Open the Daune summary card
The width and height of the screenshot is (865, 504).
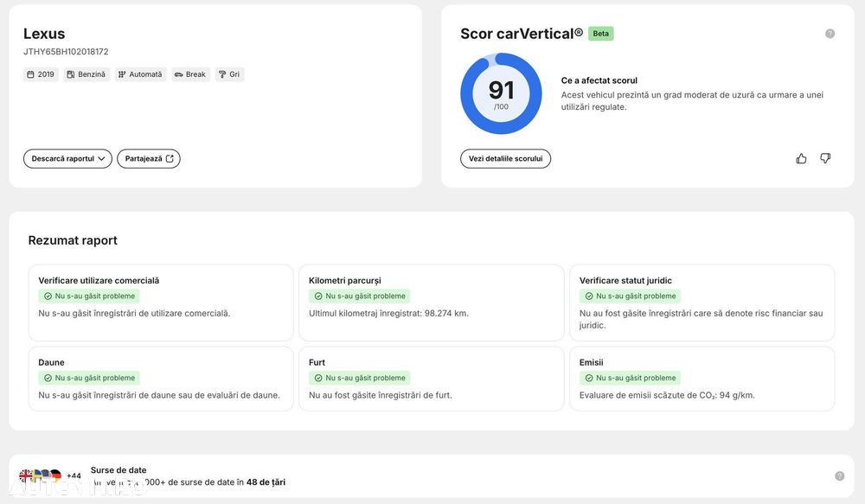pyautogui.click(x=161, y=379)
